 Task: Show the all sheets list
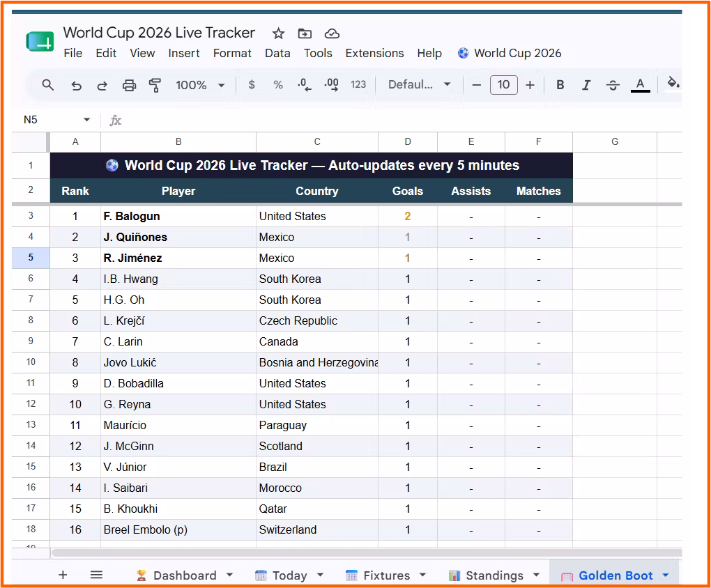pyautogui.click(x=96, y=575)
